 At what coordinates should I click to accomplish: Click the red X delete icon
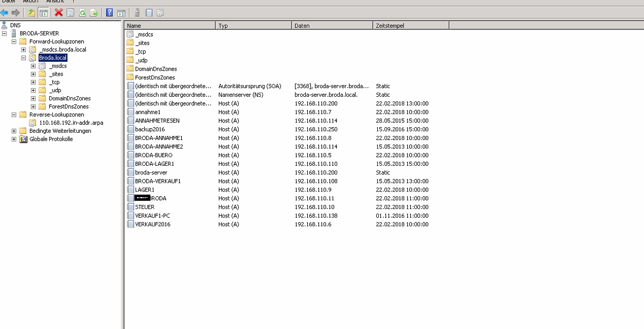tap(59, 12)
